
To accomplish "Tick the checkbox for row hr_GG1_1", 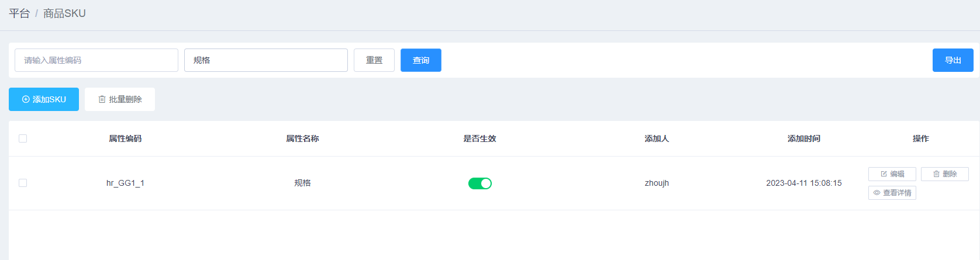I will (x=23, y=183).
